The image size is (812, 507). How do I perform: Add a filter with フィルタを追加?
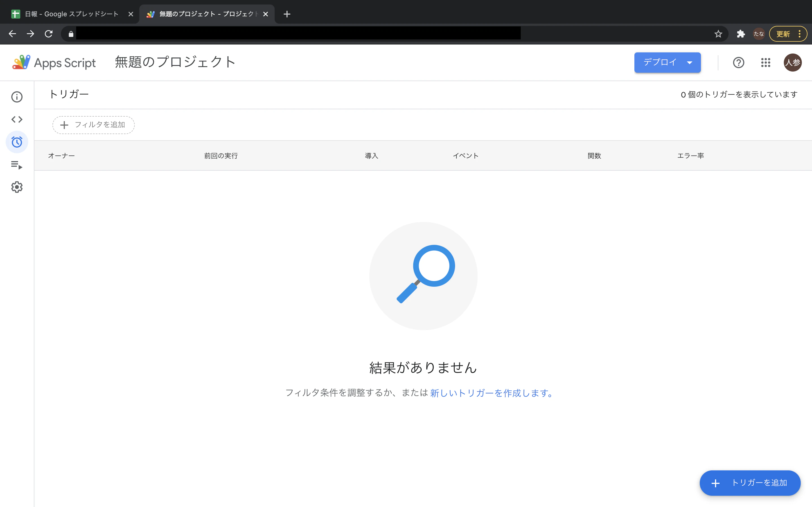(x=93, y=125)
